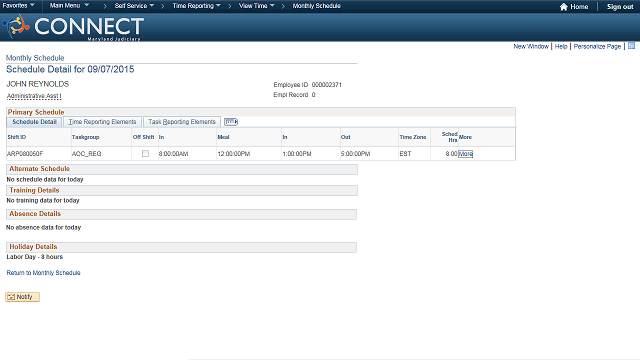
Task: Click the CONNECT Maryland Judiciary logo
Action: 73,27
